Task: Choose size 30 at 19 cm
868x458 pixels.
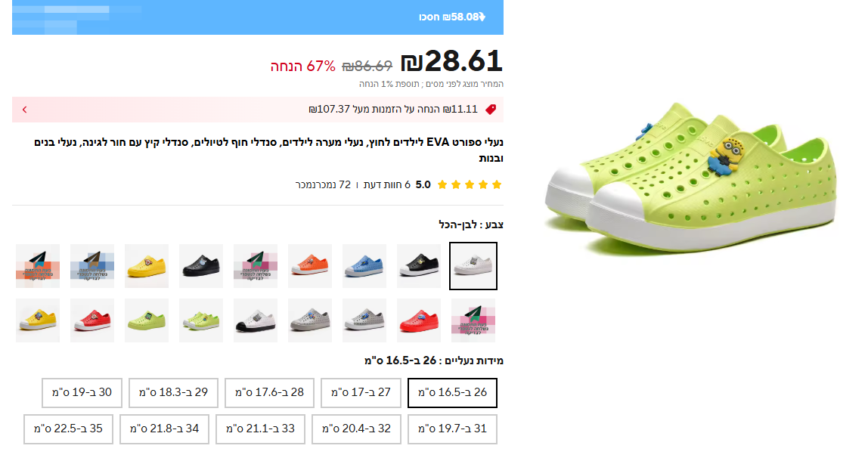Action: (82, 393)
